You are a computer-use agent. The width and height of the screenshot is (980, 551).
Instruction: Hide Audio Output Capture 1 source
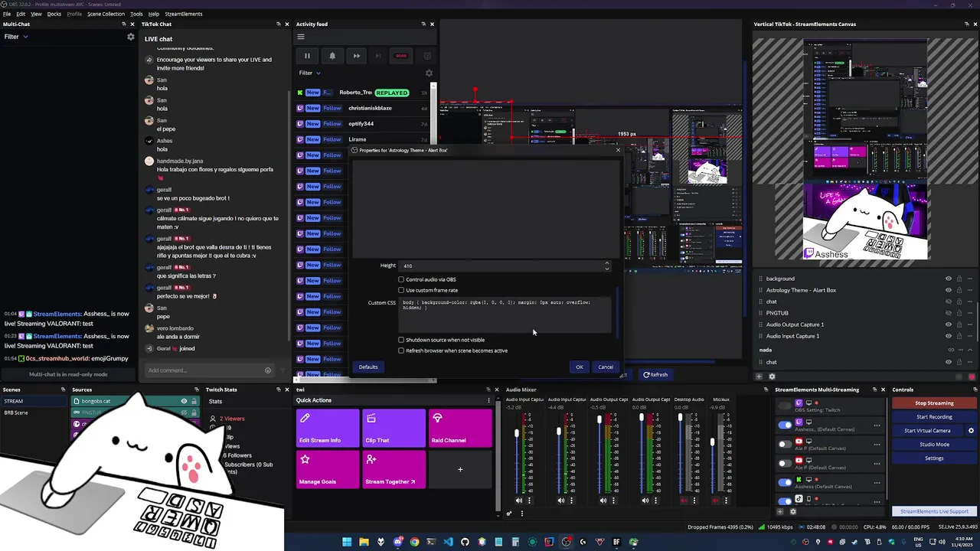coord(948,324)
